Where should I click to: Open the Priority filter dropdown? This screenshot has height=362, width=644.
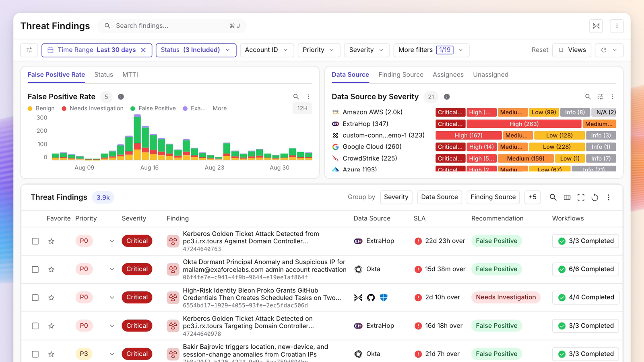coord(319,50)
